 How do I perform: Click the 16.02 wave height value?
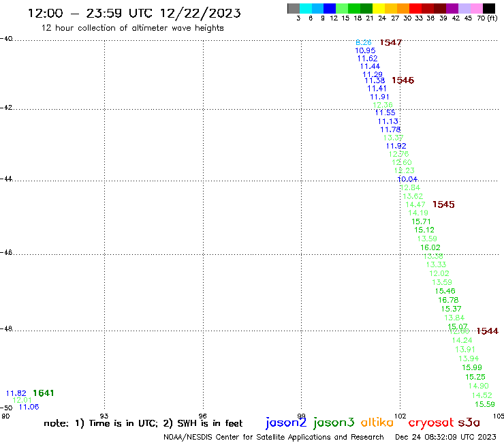pyautogui.click(x=430, y=247)
